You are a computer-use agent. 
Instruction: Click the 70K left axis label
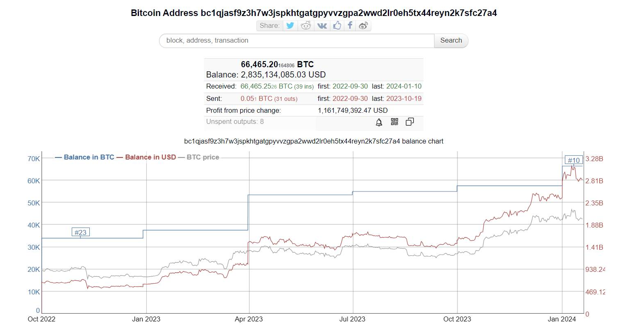[34, 159]
